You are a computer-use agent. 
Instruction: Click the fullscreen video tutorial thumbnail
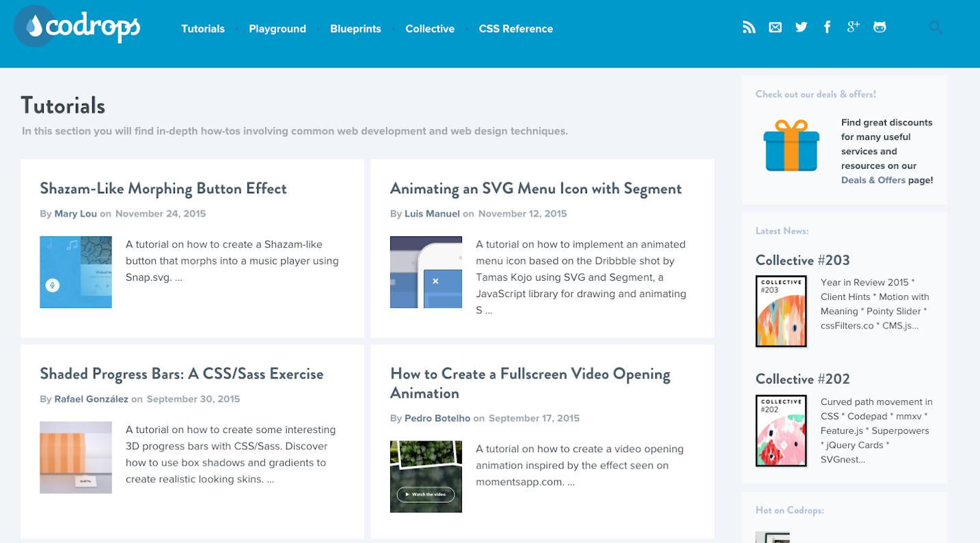[426, 477]
